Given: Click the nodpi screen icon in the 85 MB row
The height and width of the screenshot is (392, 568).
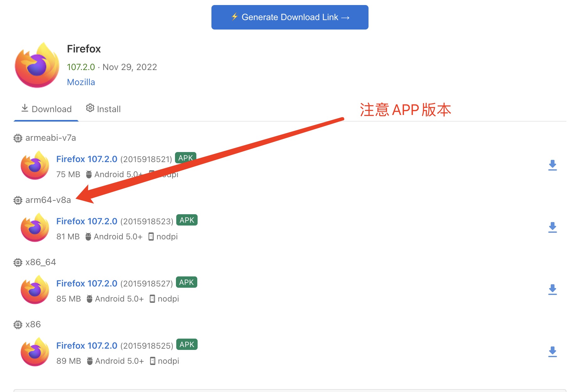Looking at the screenshot, I should [x=152, y=299].
